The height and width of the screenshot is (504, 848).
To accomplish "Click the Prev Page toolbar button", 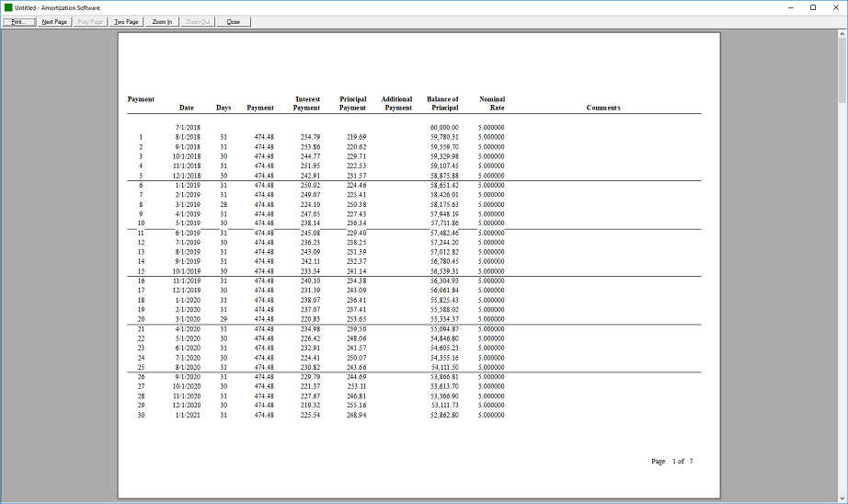I will [90, 21].
